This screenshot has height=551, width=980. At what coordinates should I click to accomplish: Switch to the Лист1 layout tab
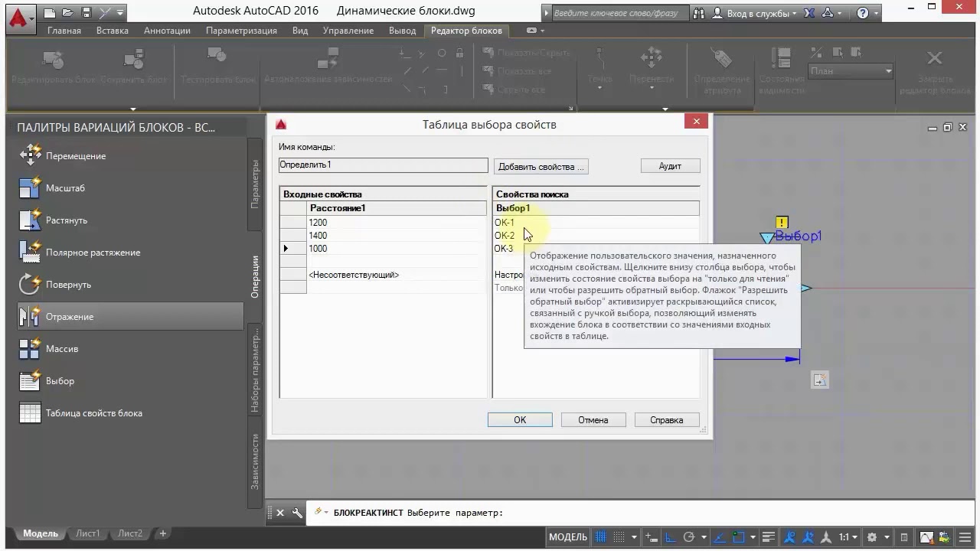pyautogui.click(x=87, y=533)
